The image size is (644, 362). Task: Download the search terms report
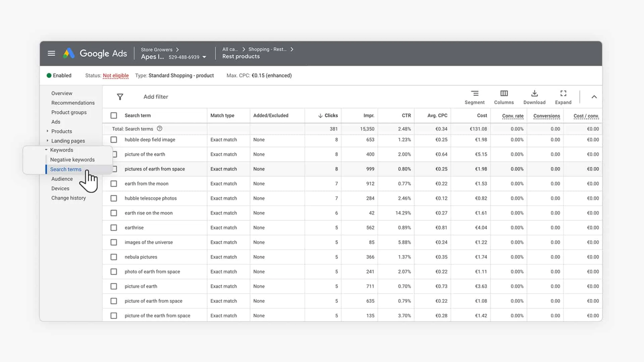(x=534, y=97)
